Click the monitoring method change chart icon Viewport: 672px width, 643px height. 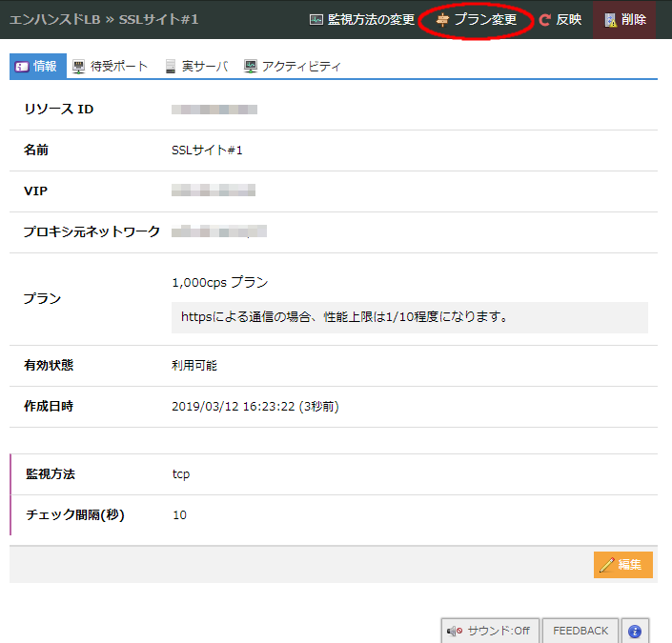(316, 20)
